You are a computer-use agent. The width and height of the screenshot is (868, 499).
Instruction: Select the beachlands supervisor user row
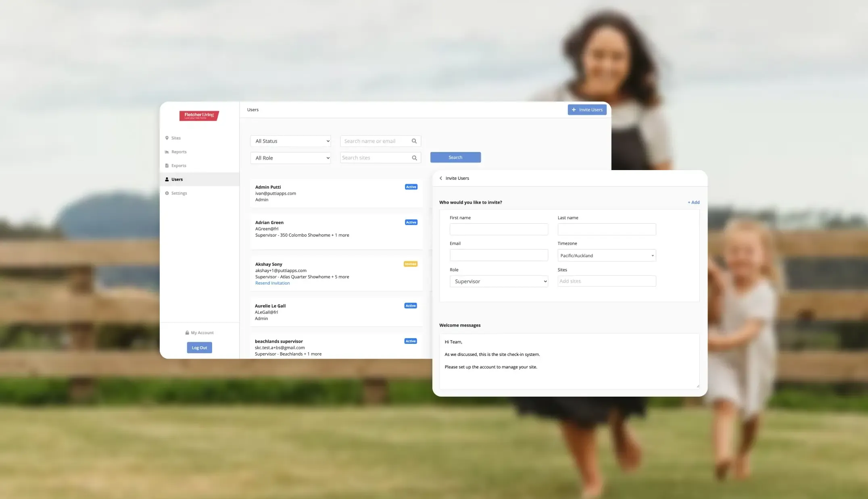(336, 347)
